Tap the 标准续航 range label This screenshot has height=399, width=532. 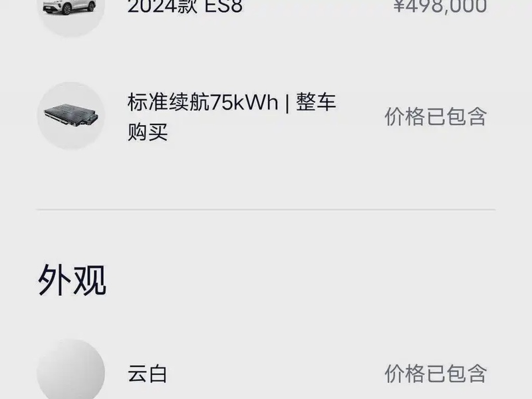click(x=168, y=102)
